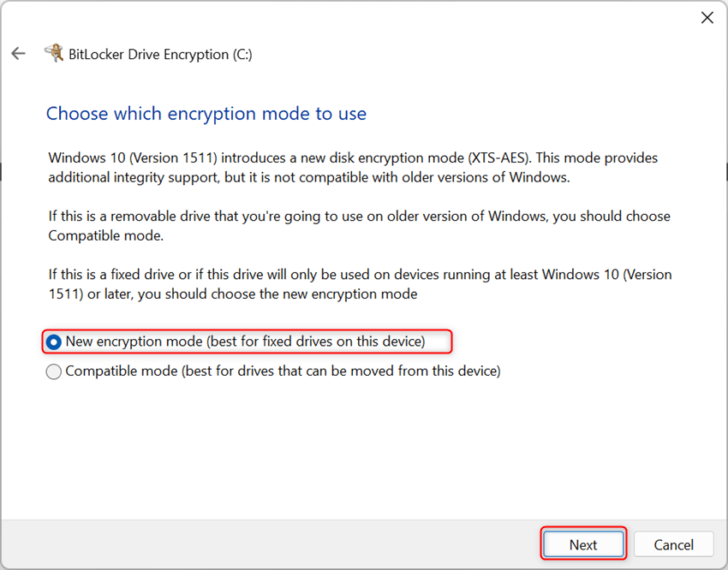728x570 pixels.
Task: Activate the wizard's back arrow control
Action: tap(18, 53)
